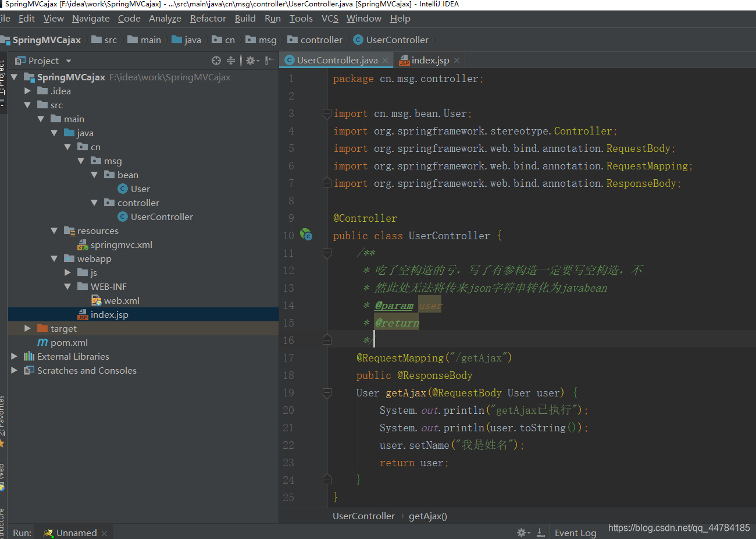Click the "return user;" statement
756x539 pixels.
tap(414, 463)
